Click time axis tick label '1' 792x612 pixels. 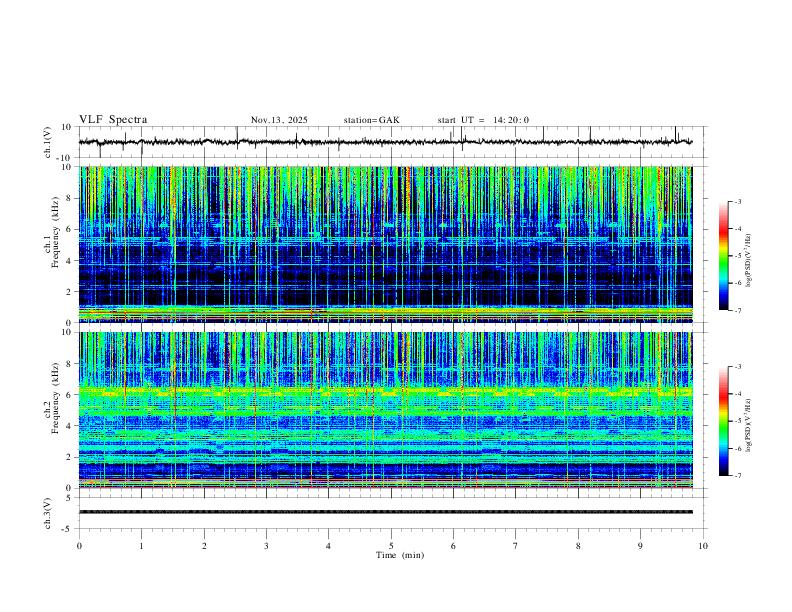click(141, 546)
